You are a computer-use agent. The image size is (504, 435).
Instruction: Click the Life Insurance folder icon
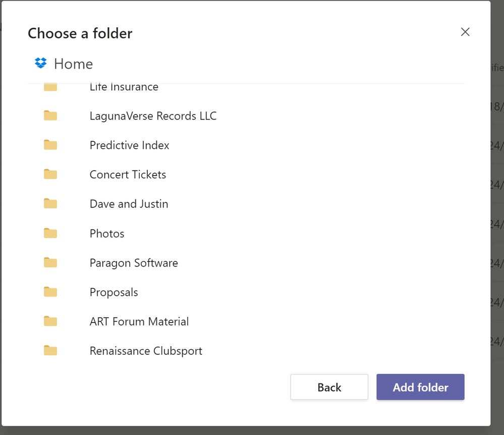click(50, 87)
